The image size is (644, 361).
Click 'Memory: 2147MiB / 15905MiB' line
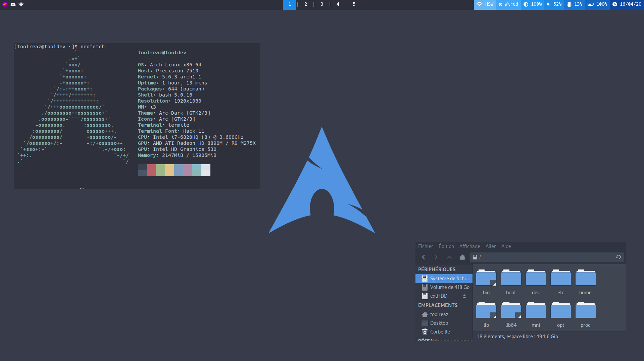(177, 155)
